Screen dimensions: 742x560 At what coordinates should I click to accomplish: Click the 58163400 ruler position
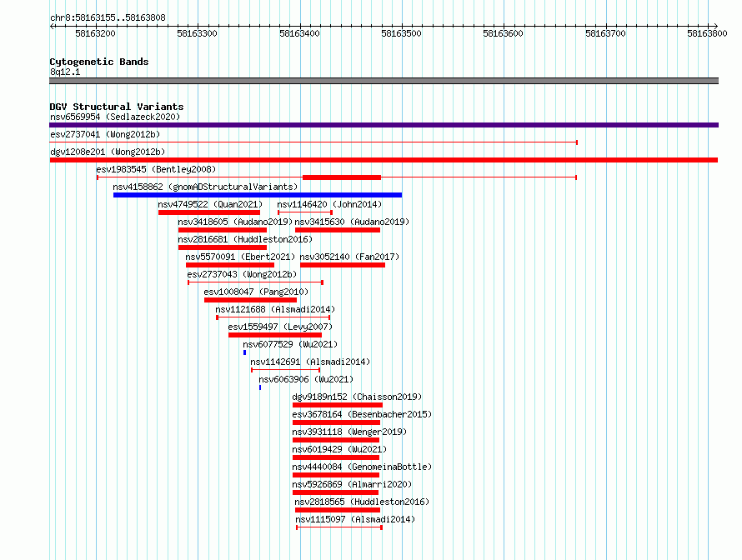(299, 33)
